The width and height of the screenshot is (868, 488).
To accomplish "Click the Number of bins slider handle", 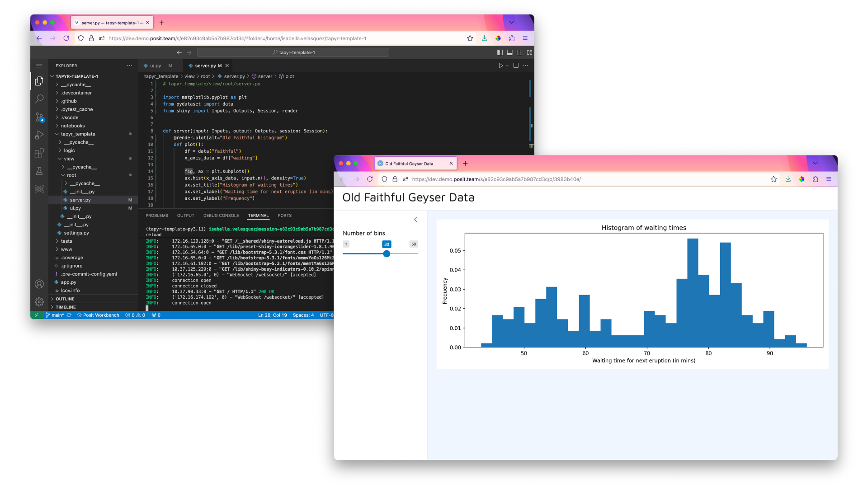I will tap(387, 254).
